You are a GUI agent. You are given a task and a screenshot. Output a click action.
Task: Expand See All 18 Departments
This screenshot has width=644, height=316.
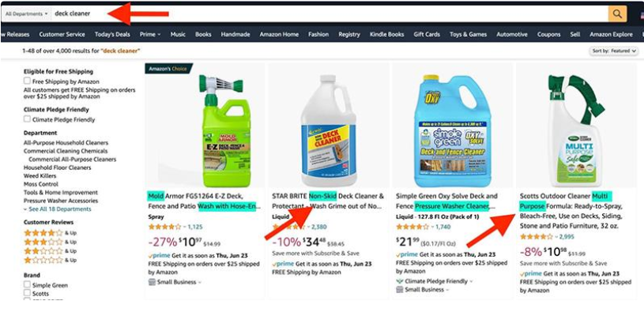[x=57, y=209]
